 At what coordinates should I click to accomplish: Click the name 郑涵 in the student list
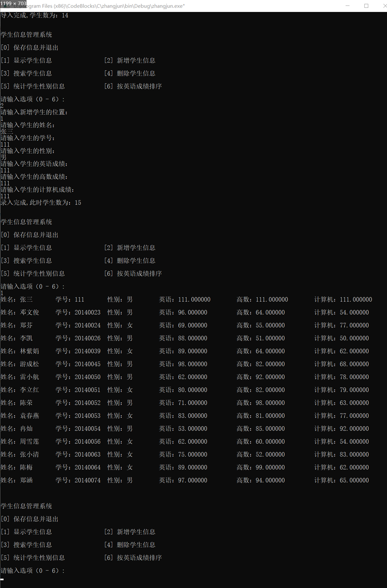tap(27, 480)
